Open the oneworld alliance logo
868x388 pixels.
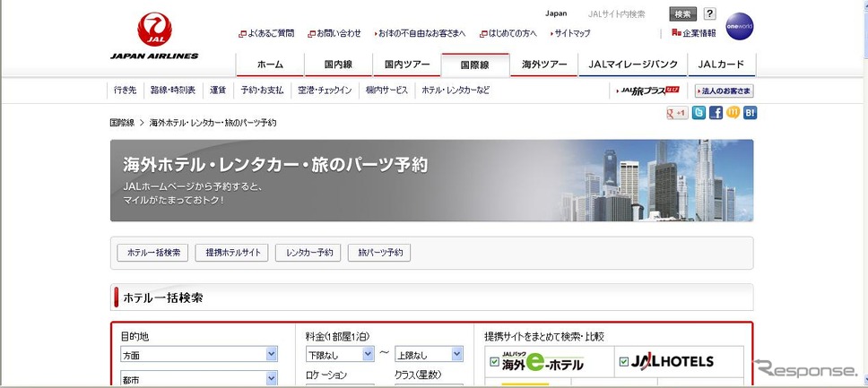(x=740, y=26)
